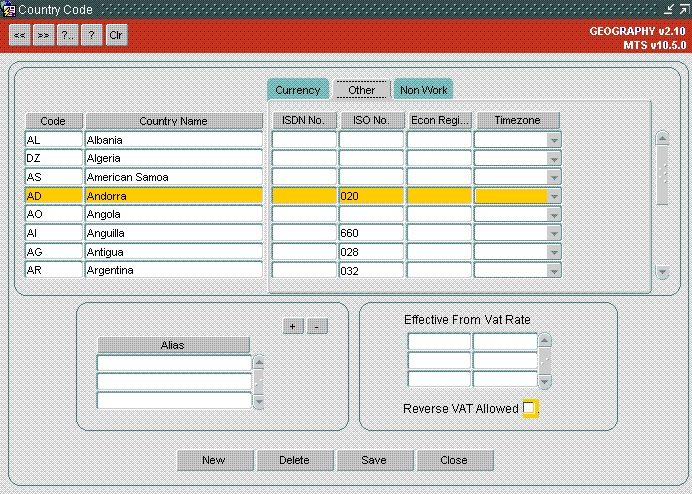692x494 pixels.
Task: Click the country list scroll down arrow
Action: pyautogui.click(x=662, y=272)
